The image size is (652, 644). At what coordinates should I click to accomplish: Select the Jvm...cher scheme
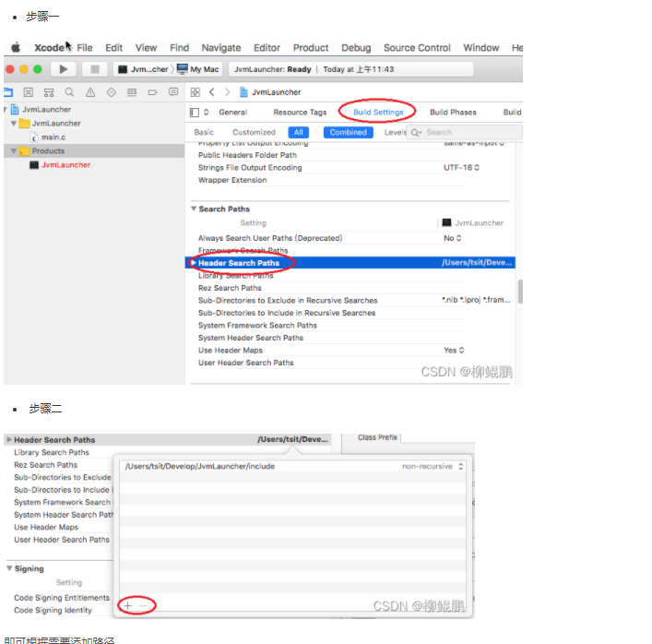[144, 69]
